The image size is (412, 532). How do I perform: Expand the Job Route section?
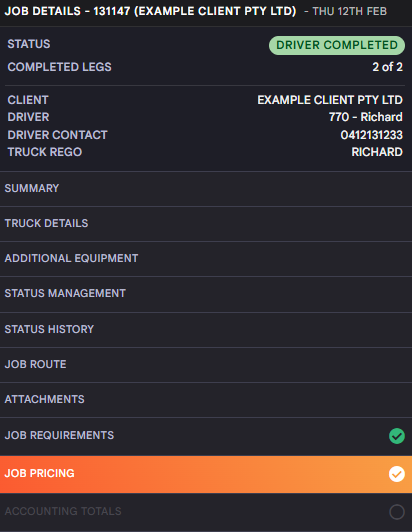[x=206, y=364]
